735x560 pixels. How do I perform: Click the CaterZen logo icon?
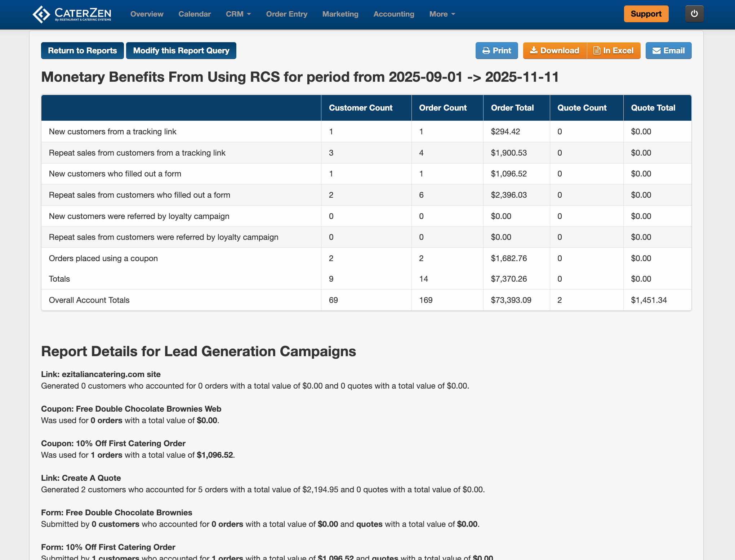[41, 14]
